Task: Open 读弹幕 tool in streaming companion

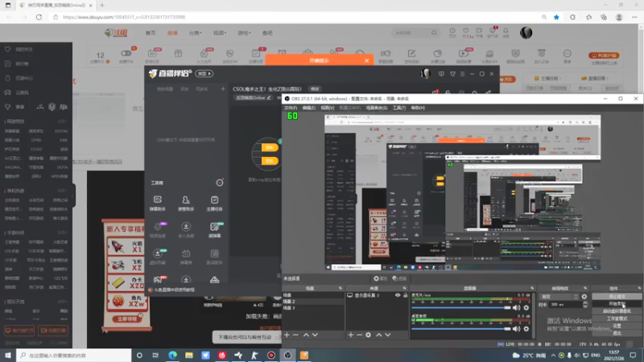Action: (214, 230)
